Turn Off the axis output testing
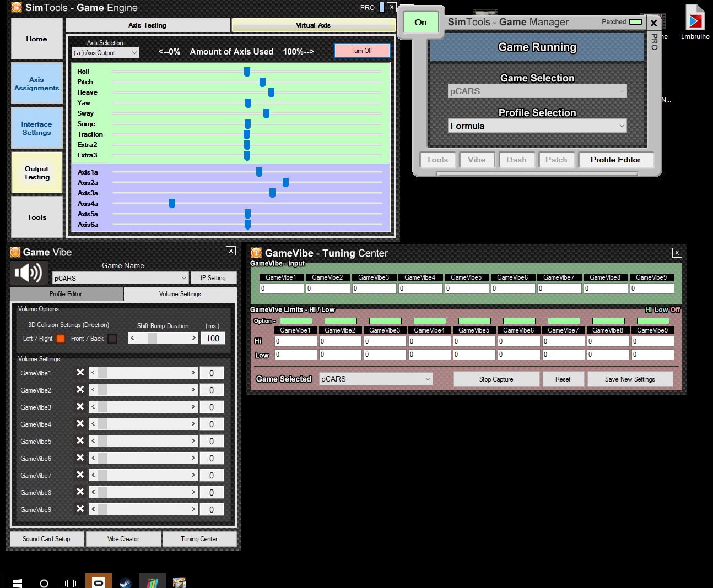The width and height of the screenshot is (713, 588). coord(362,51)
